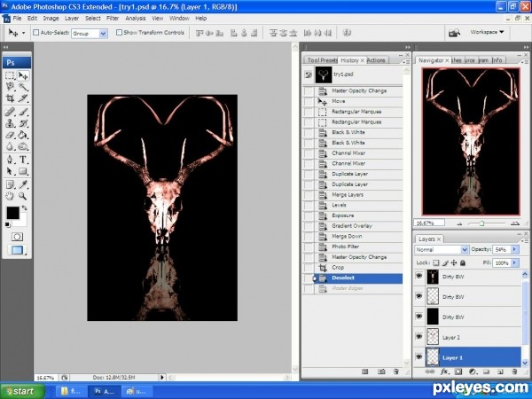Create new snapshot in History panel
The image size is (532, 399).
[381, 372]
